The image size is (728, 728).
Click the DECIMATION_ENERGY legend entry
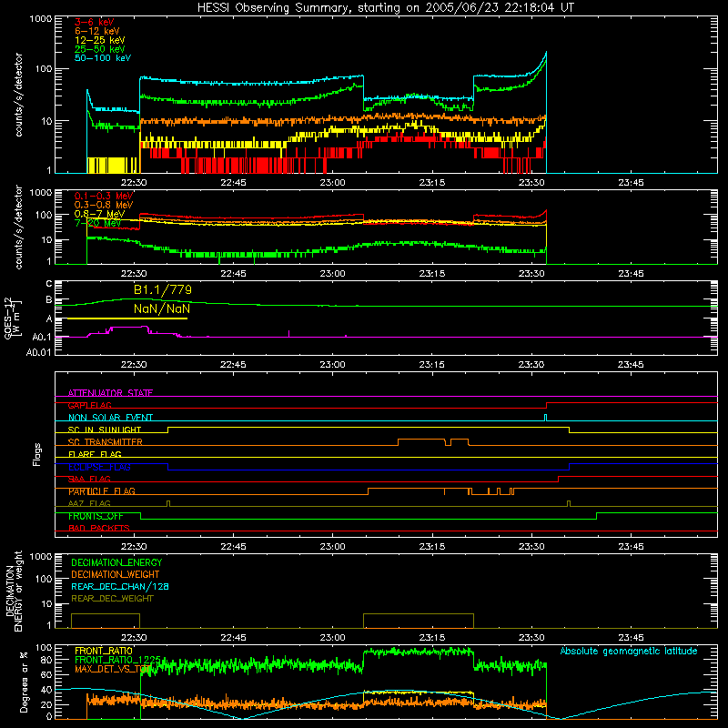116,562
